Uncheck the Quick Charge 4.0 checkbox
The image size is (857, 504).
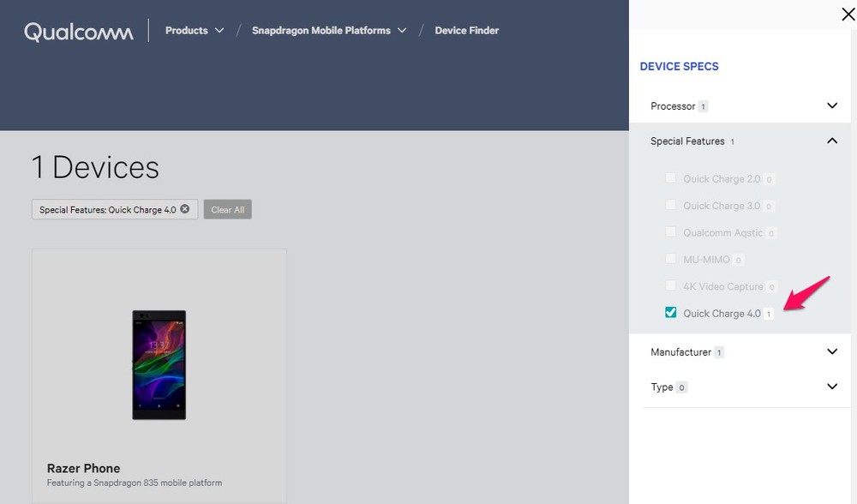[x=671, y=312]
